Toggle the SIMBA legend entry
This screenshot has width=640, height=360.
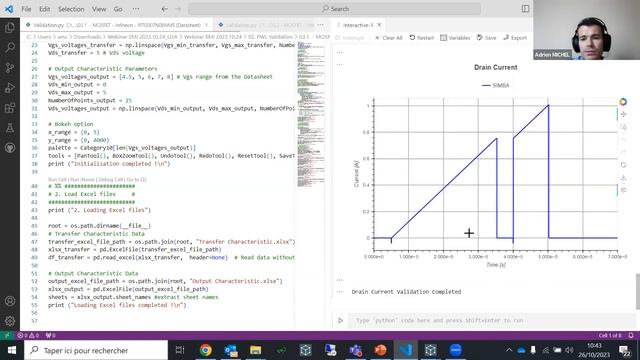coord(496,85)
